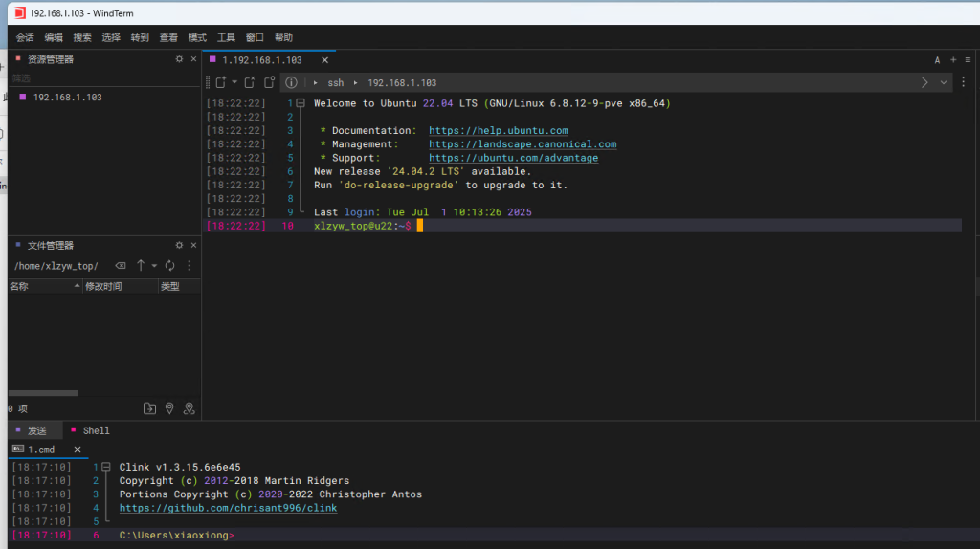Collapse the Clink output fold marker
This screenshot has width=980, height=549.
tap(106, 467)
